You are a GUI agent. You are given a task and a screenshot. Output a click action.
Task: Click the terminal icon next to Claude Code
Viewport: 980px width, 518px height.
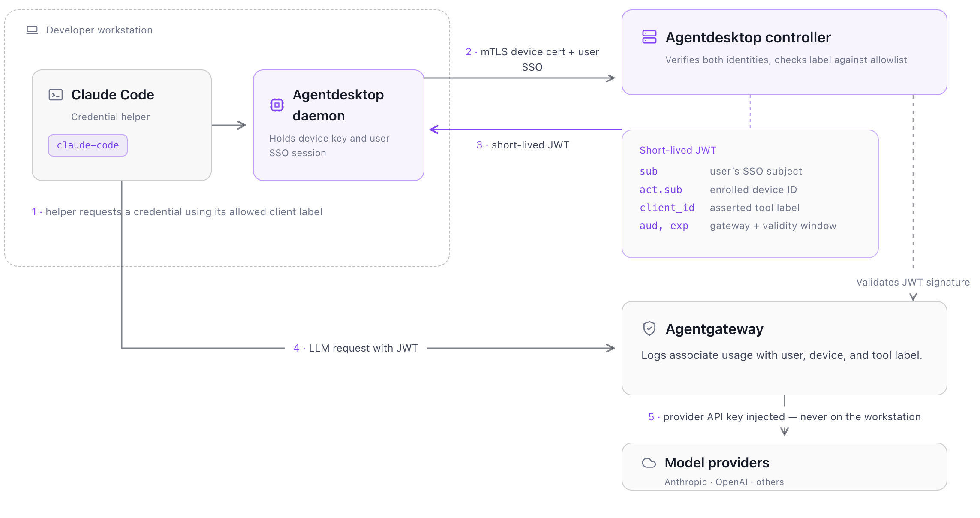point(56,95)
